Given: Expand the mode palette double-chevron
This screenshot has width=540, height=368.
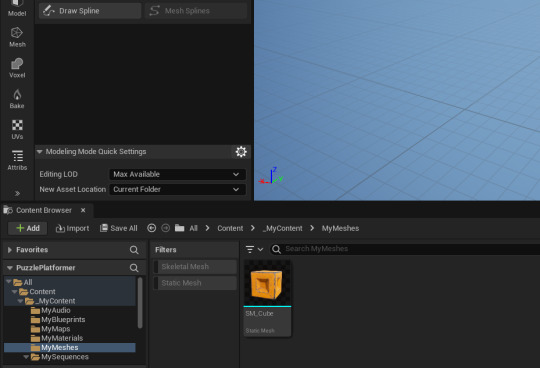Looking at the screenshot, I should click(17, 193).
